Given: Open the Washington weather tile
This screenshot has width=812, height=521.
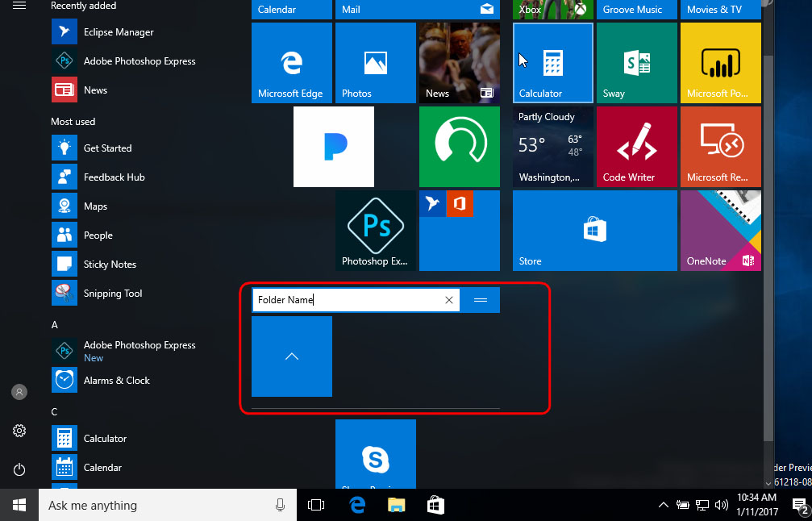Looking at the screenshot, I should pyautogui.click(x=553, y=147).
